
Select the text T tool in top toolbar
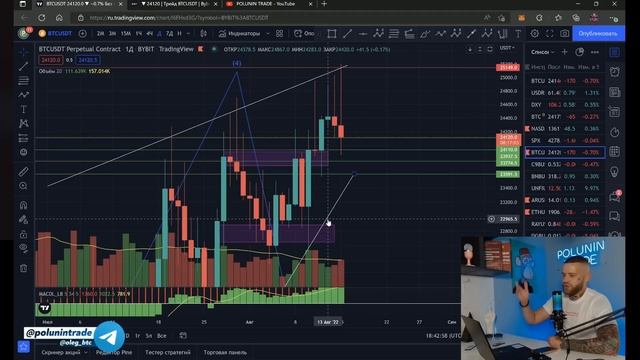[518, 33]
